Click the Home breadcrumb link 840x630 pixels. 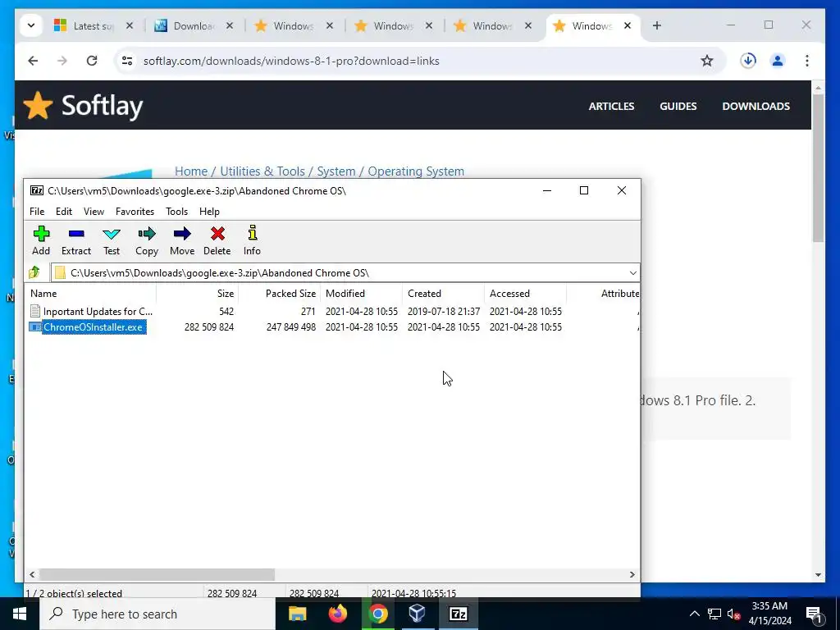tap(191, 171)
